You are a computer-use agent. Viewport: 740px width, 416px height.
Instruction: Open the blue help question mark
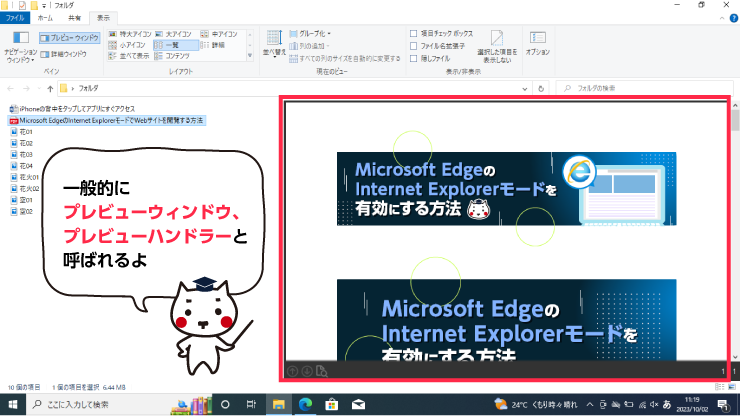(x=734, y=18)
